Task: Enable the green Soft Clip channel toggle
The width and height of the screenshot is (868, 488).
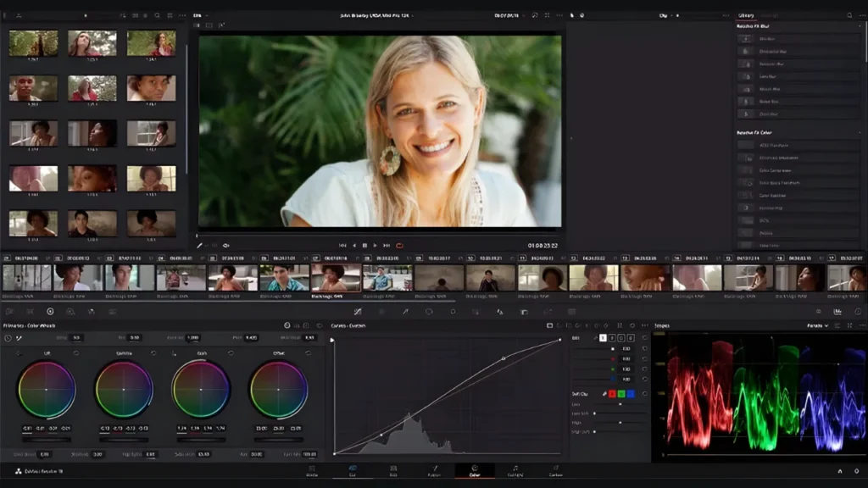Action: point(621,394)
